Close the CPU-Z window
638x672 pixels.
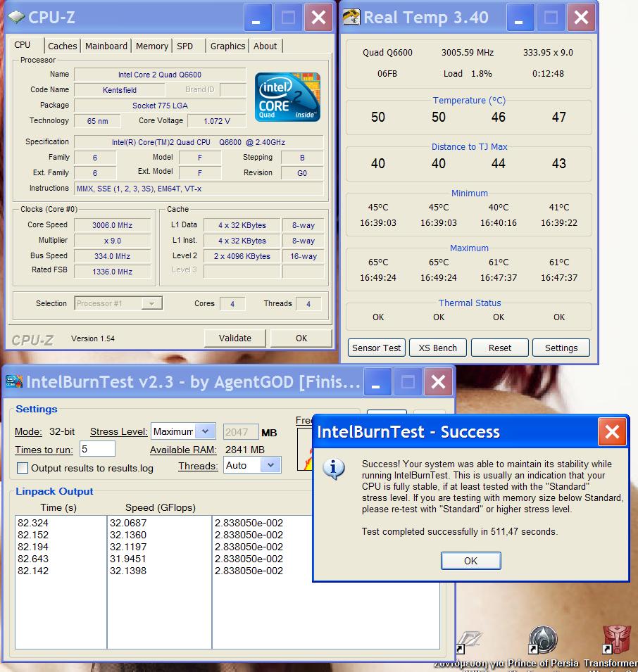[318, 18]
